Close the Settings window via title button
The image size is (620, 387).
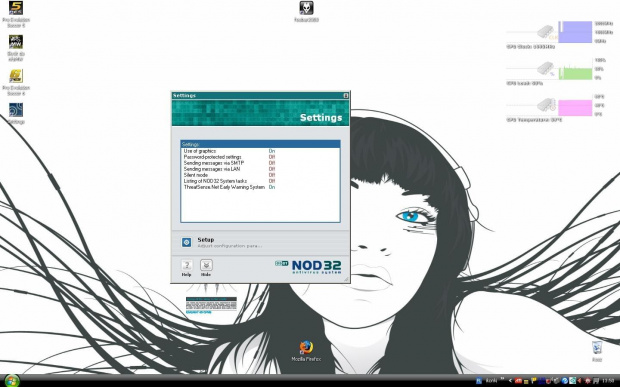(346, 95)
